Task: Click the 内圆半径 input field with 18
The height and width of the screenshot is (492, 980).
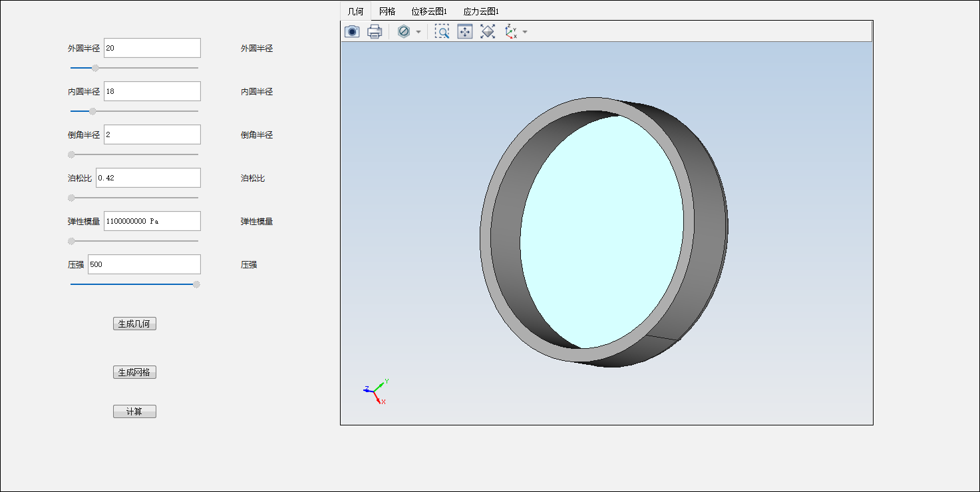Action: point(152,91)
